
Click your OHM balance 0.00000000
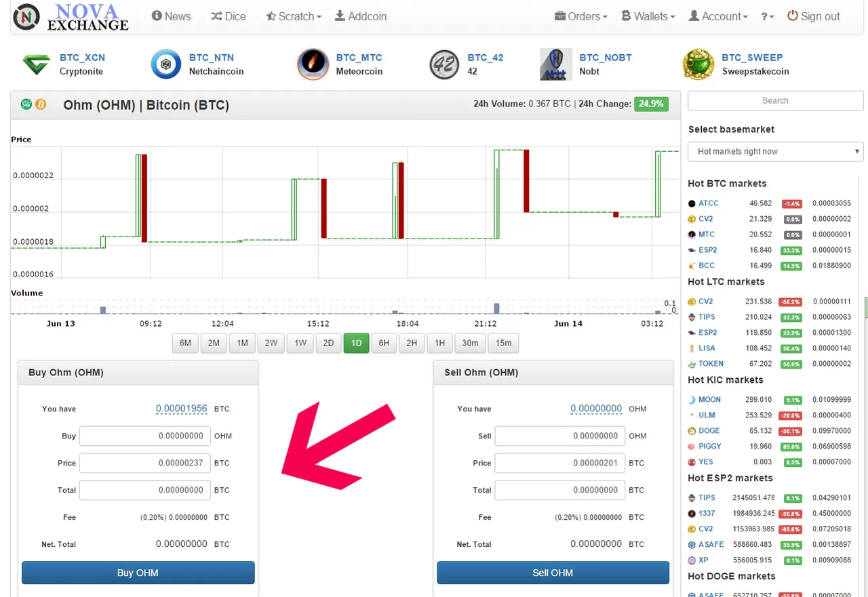[x=596, y=409]
